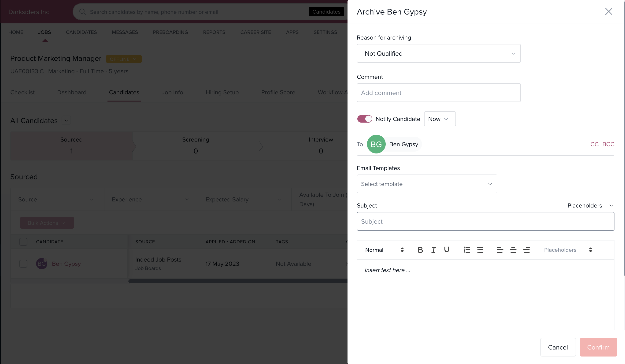Switch to the Job Info tab
625x364 pixels.
click(x=172, y=92)
